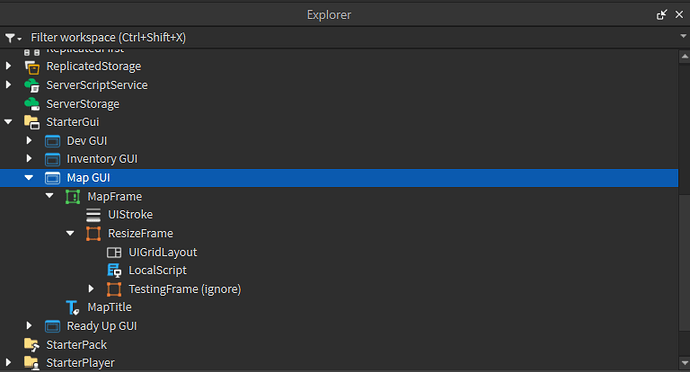Screen dimensions: 690x372
Task: Click the LocalScript script icon
Action: (114, 270)
